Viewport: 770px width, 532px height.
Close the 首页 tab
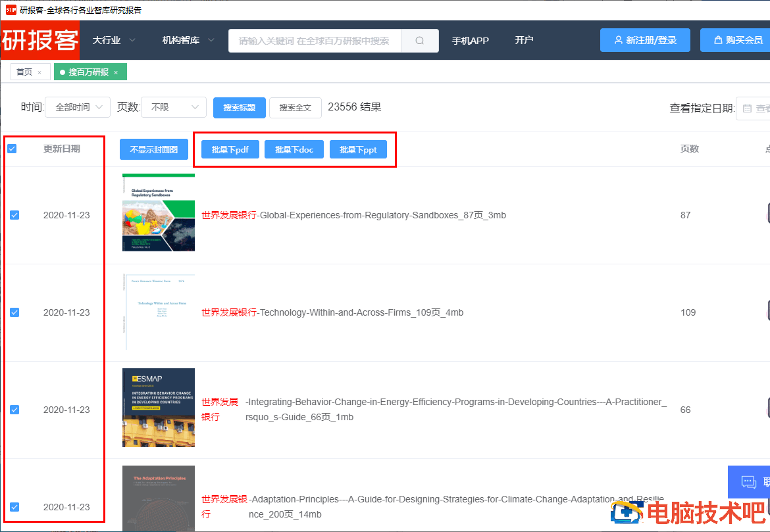39,72
